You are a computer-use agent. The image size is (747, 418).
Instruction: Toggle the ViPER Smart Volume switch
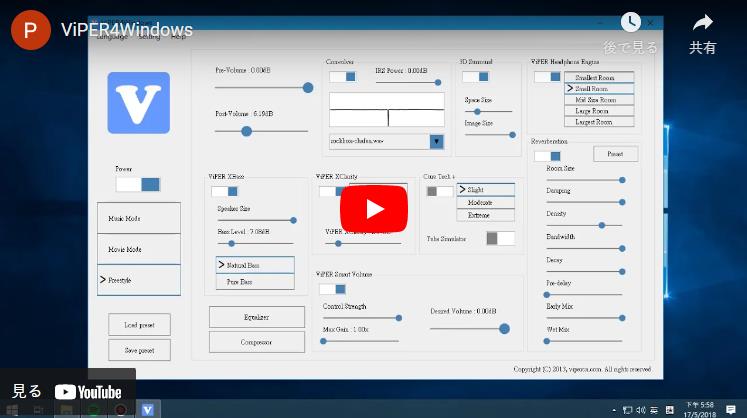pos(333,289)
